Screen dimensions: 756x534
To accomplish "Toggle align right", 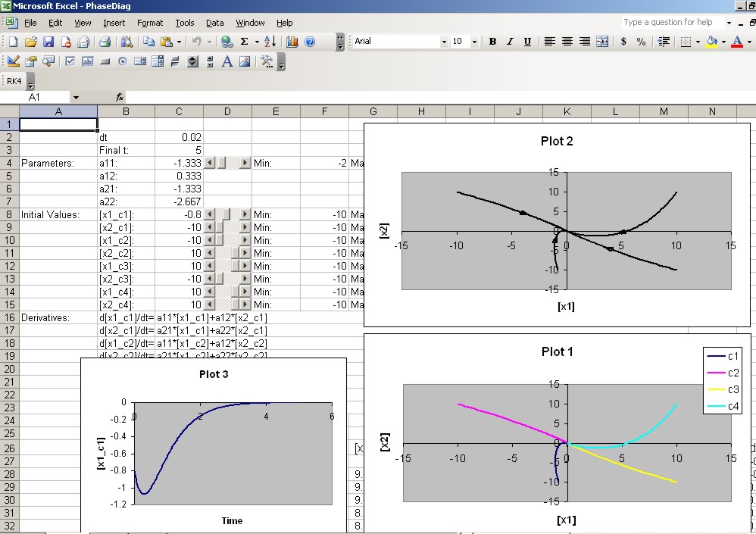I will coord(584,42).
